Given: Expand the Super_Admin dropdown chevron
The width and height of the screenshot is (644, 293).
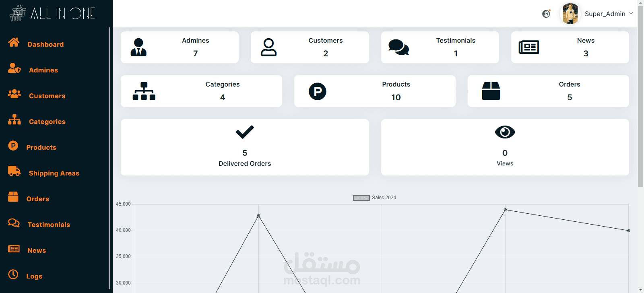Looking at the screenshot, I should (x=631, y=13).
